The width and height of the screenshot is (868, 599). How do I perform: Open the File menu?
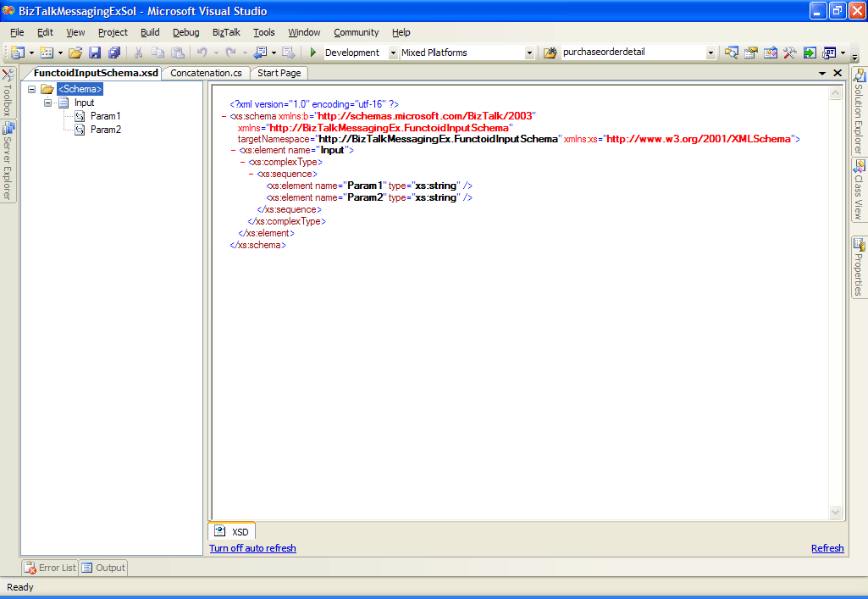pos(17,32)
